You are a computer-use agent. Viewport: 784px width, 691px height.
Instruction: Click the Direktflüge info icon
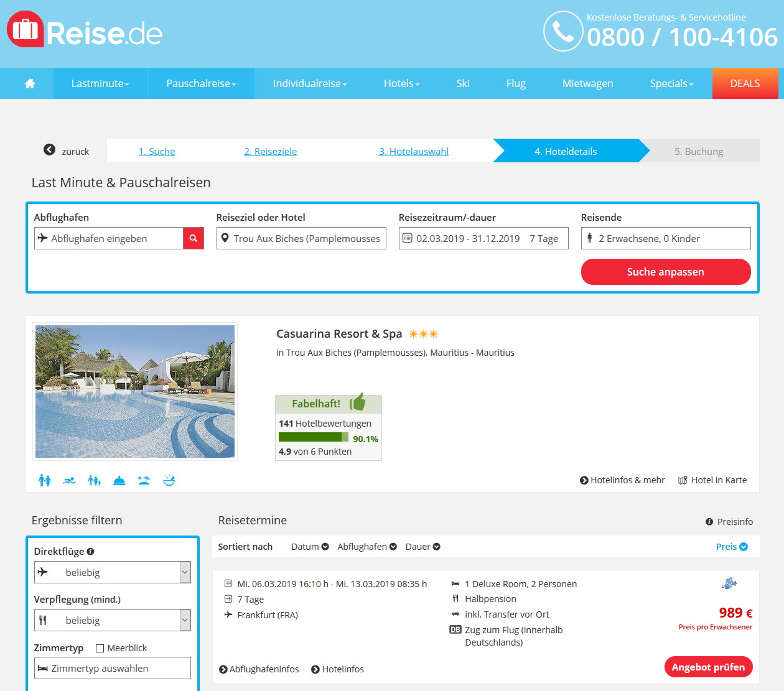(90, 551)
